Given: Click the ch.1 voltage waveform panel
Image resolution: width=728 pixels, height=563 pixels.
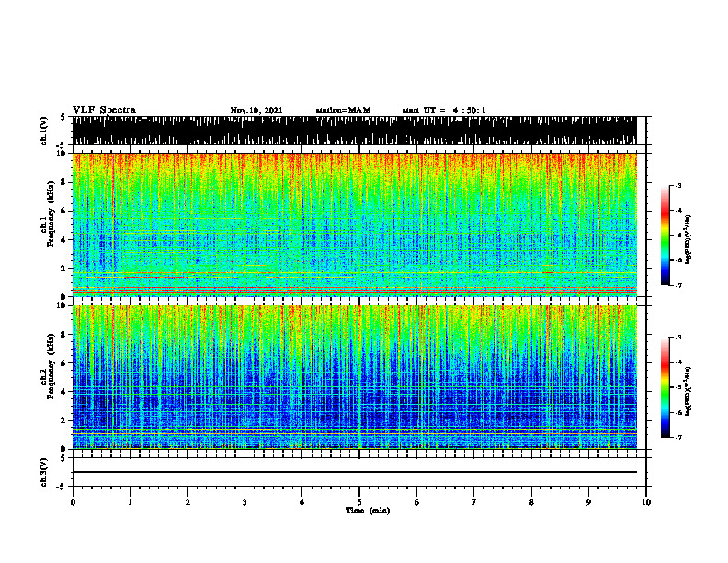Looking at the screenshot, I should pyautogui.click(x=354, y=131).
